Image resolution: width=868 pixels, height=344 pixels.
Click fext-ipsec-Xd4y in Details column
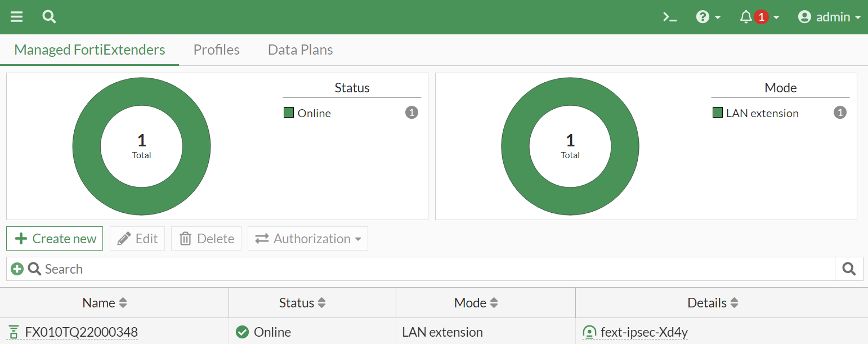pyautogui.click(x=645, y=332)
